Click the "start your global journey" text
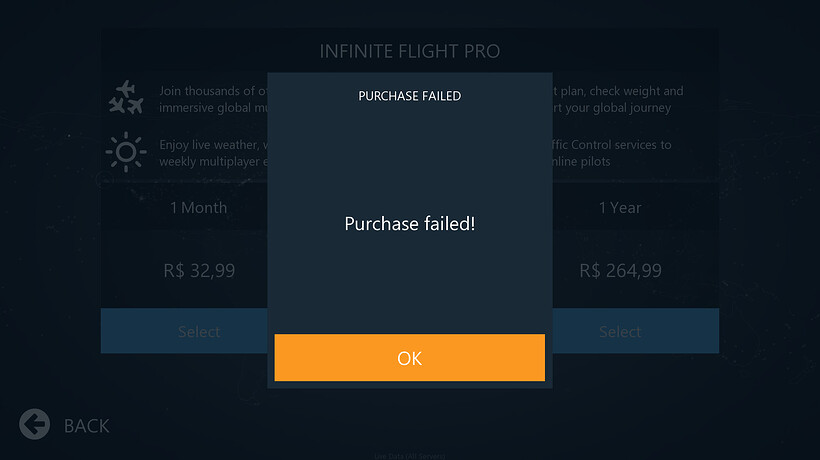The width and height of the screenshot is (820, 460). point(612,108)
